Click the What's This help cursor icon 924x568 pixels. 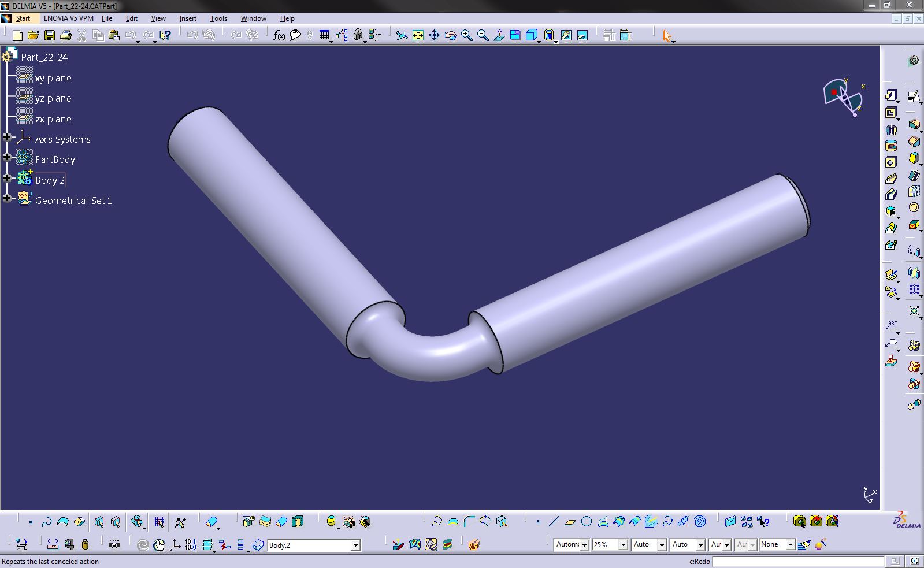[165, 36]
